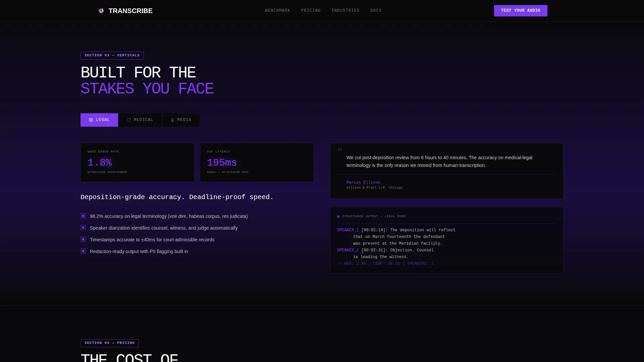
Task: Select the Legal vertical tab
Action: tap(99, 120)
